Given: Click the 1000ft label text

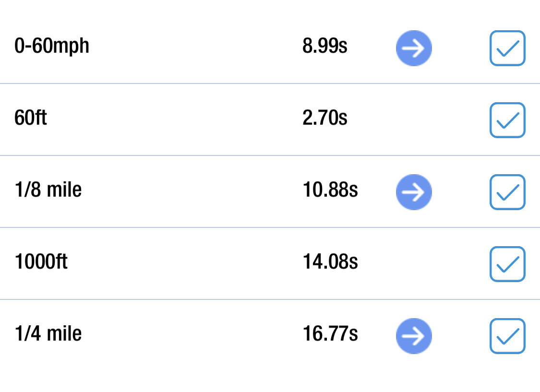Looking at the screenshot, I should (x=41, y=261).
